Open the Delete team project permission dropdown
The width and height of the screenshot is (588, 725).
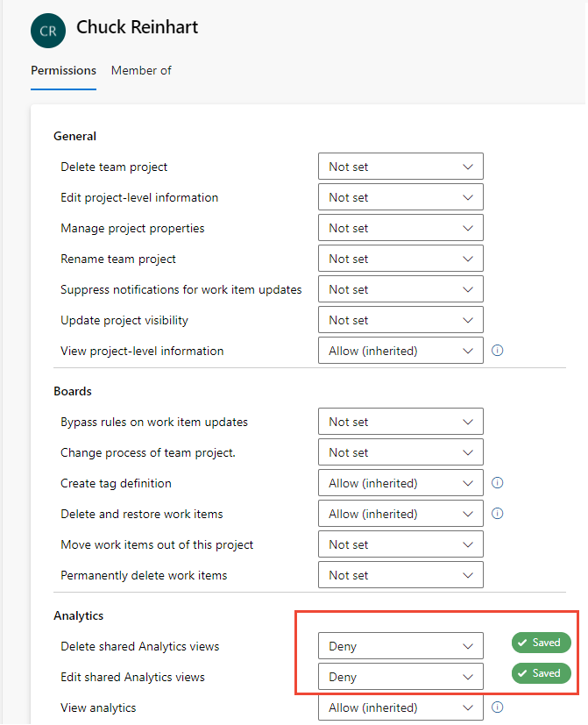point(400,166)
